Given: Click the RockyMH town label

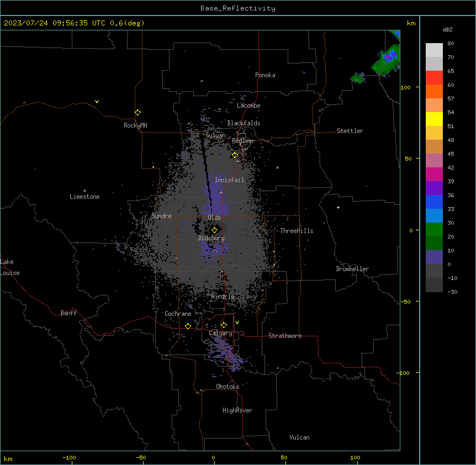Looking at the screenshot, I should 135,125.
